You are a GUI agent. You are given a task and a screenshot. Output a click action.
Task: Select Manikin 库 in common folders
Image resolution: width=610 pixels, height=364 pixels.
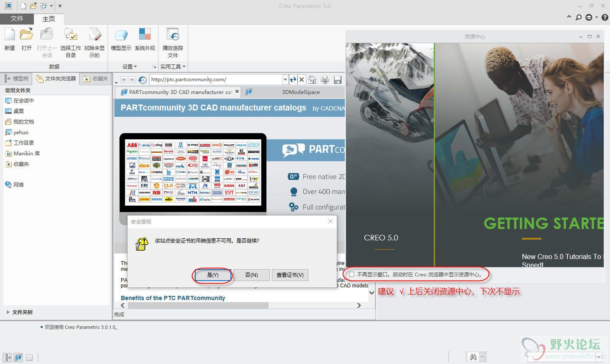click(x=22, y=153)
